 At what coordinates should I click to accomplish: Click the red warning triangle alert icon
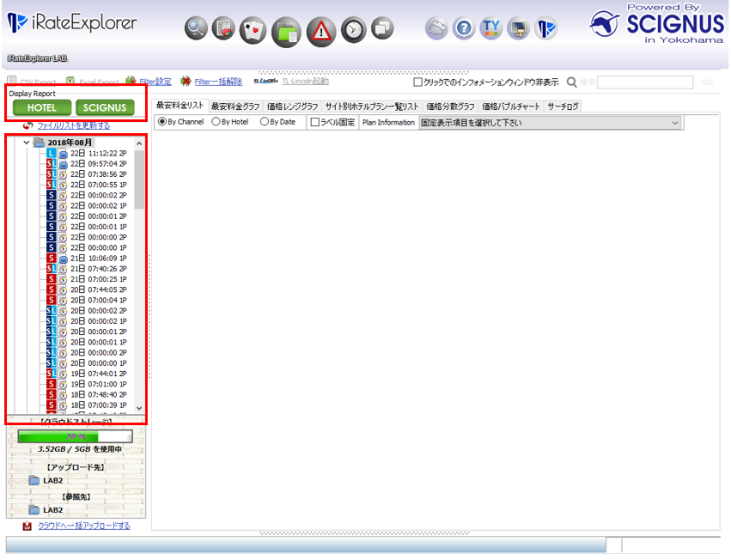coord(320,30)
